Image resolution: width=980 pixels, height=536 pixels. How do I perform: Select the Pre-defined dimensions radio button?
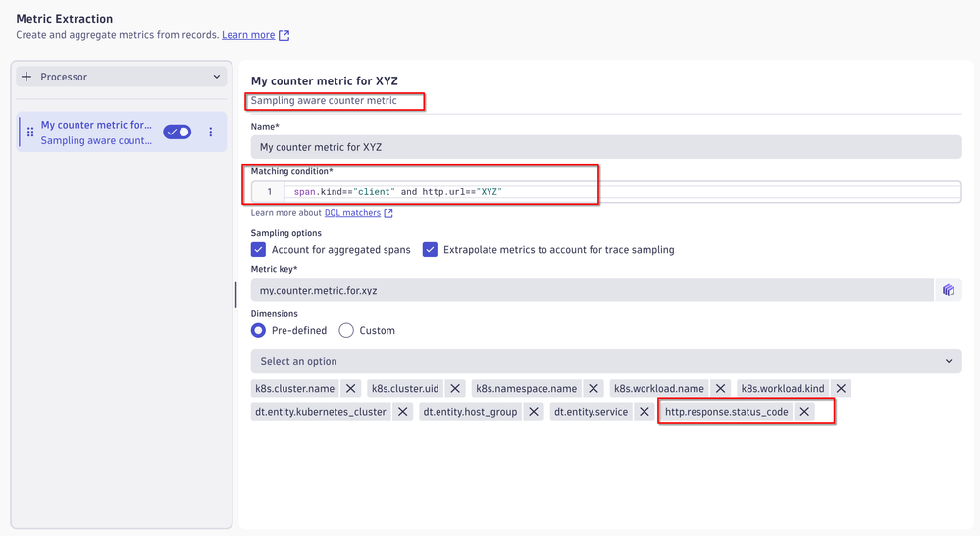click(x=258, y=330)
